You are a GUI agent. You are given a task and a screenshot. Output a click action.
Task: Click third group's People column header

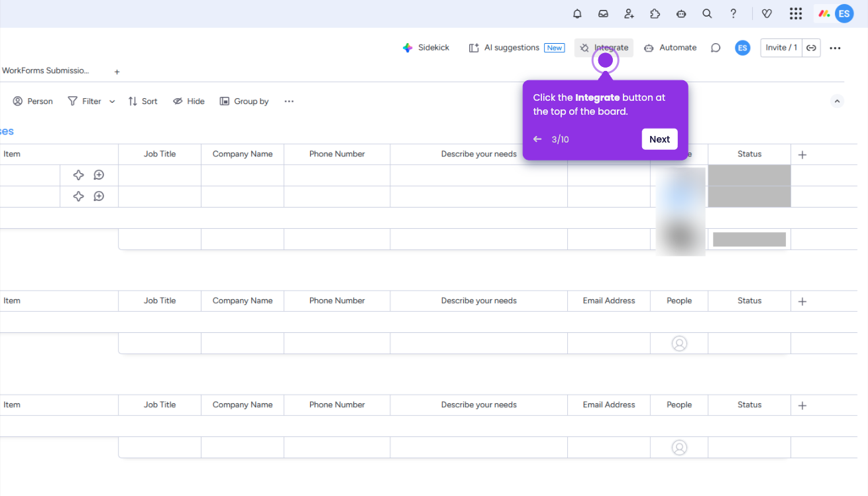[x=679, y=404]
